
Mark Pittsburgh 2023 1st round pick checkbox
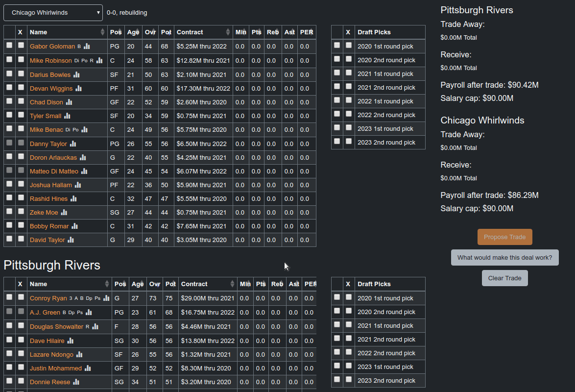pyautogui.click(x=337, y=366)
